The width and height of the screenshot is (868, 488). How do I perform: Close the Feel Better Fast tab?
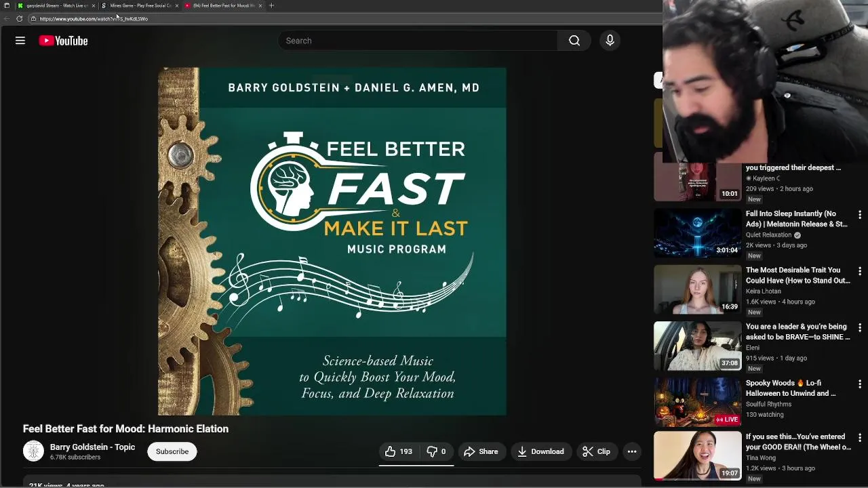tap(260, 5)
